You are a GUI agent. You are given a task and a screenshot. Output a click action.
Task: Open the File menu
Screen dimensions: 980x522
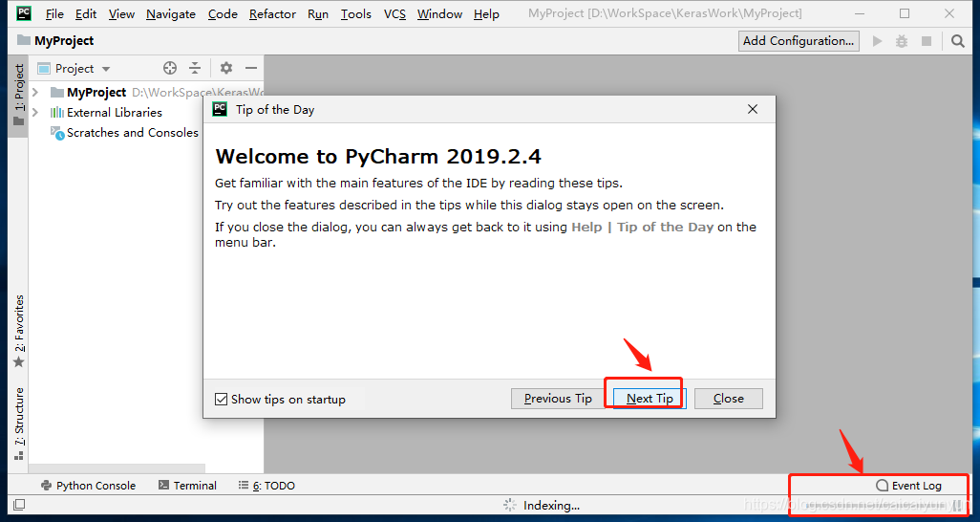click(x=54, y=13)
